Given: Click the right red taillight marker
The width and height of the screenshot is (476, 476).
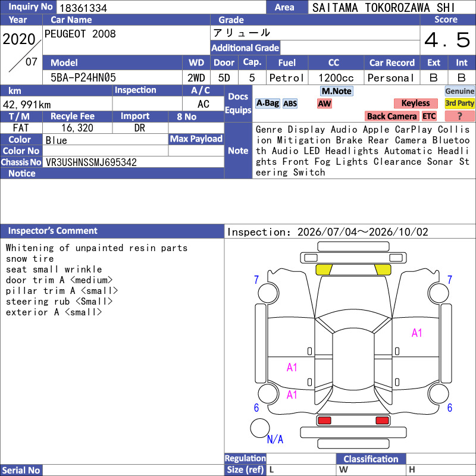Looking at the screenshot, I should pyautogui.click(x=382, y=421).
